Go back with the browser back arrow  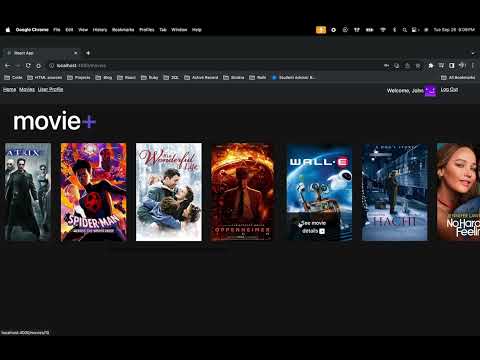coord(8,66)
